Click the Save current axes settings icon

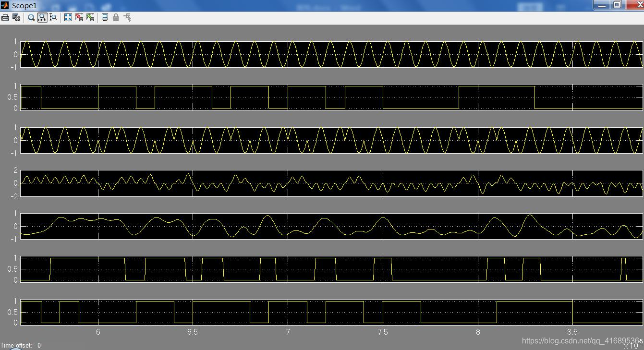point(79,18)
